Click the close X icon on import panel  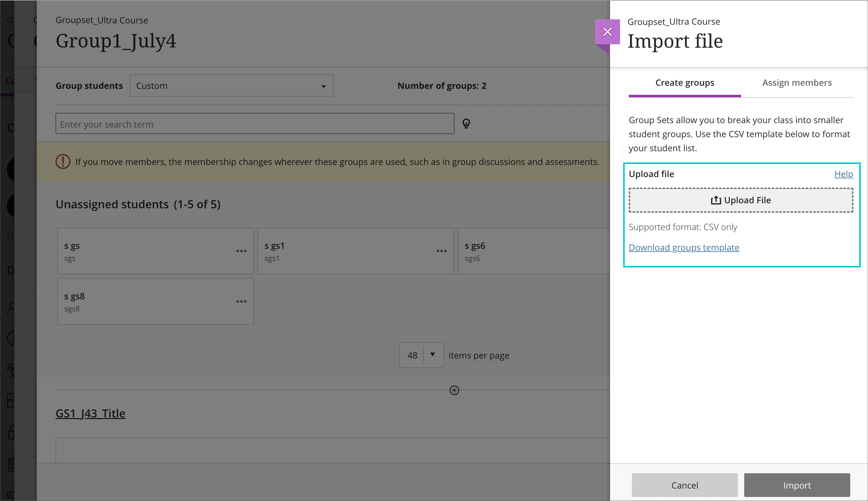[608, 31]
